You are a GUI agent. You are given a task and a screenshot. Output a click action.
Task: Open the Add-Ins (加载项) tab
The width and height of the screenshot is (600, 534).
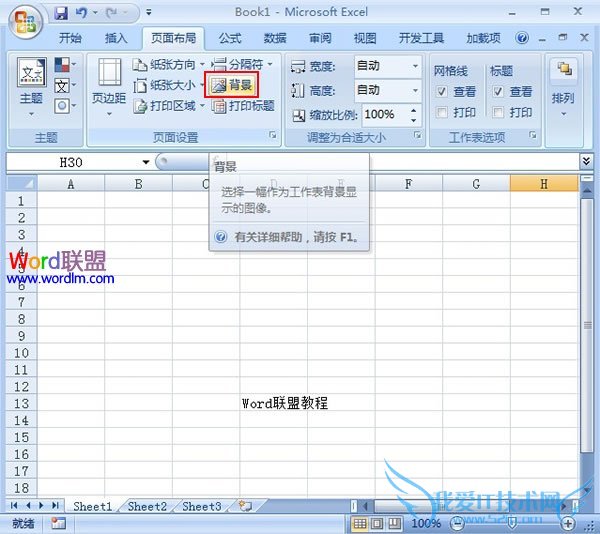click(483, 38)
